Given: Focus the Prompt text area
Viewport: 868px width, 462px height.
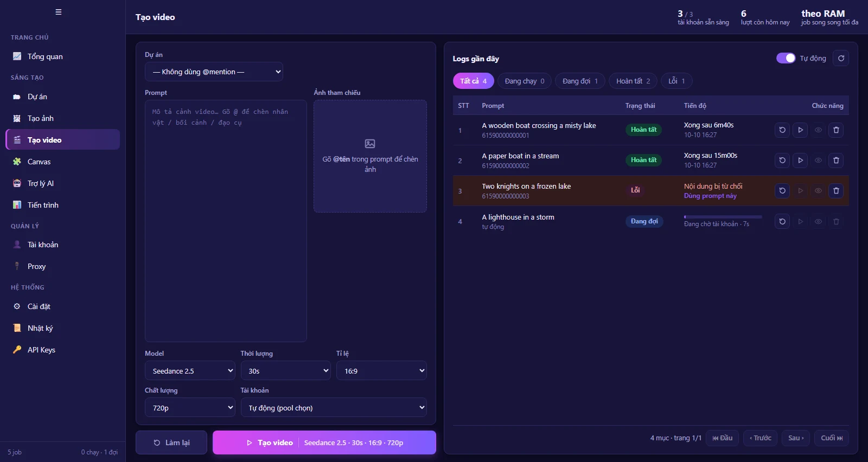Looking at the screenshot, I should coord(226,221).
